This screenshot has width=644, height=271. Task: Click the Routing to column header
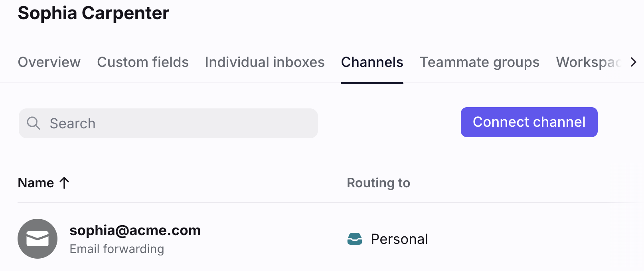(x=378, y=183)
